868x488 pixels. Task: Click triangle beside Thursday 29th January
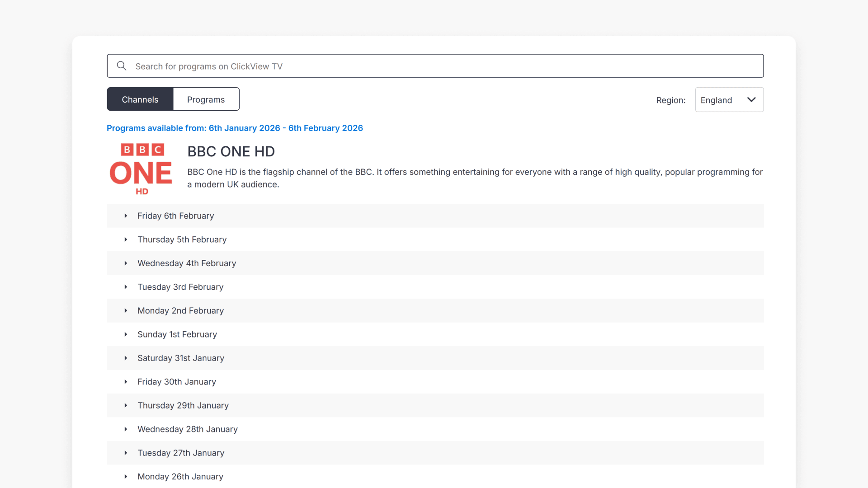[126, 406]
